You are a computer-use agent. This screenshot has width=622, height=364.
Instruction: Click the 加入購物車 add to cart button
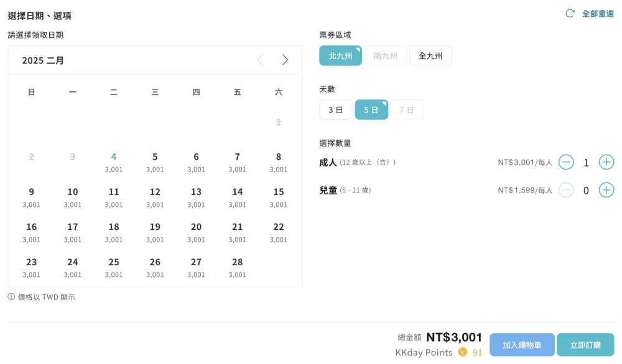click(522, 345)
